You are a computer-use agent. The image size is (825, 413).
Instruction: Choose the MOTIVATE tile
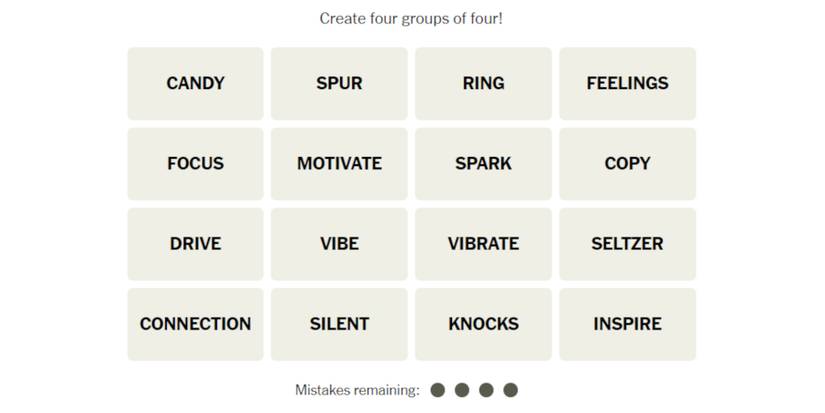click(339, 163)
